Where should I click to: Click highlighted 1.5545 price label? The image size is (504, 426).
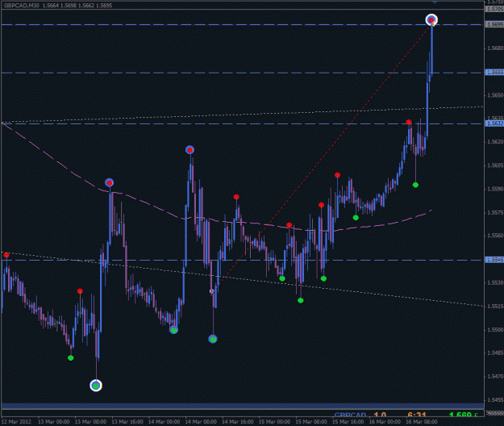[x=494, y=260]
